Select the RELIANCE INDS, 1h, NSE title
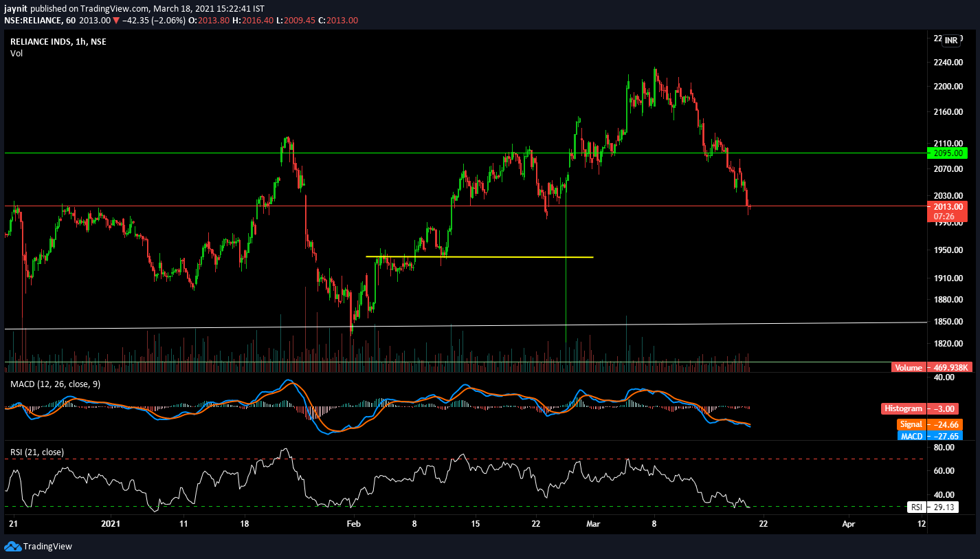980x559 pixels. pyautogui.click(x=58, y=42)
